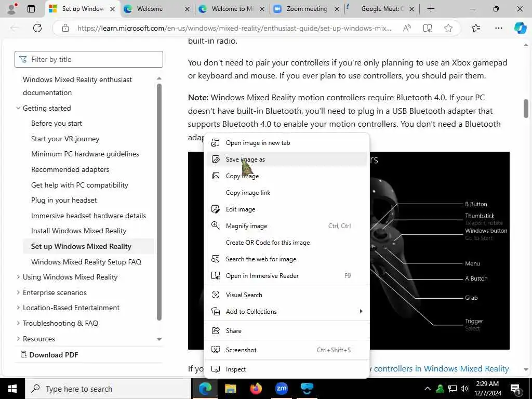The image size is (532, 399).
Task: Choose Save image as
Action: [x=287, y=159]
